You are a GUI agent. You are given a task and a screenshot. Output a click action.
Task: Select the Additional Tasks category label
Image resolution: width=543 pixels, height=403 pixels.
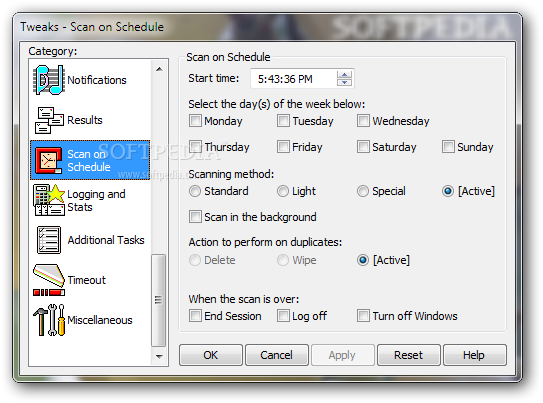click(106, 240)
